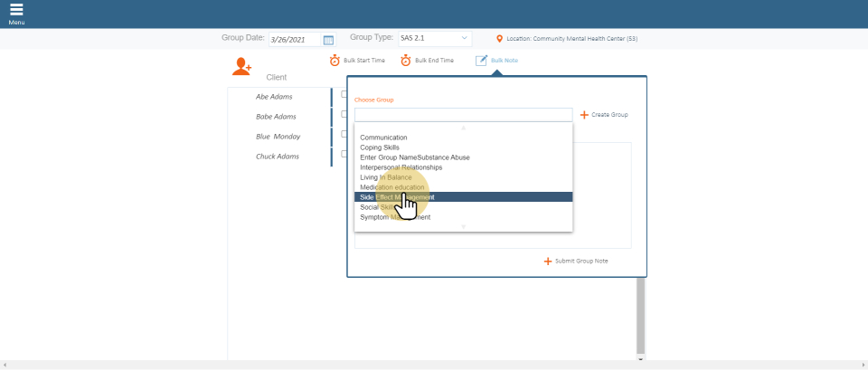Screen dimensions: 868x371
Task: Click the plus icon beside Create Group
Action: tap(584, 115)
